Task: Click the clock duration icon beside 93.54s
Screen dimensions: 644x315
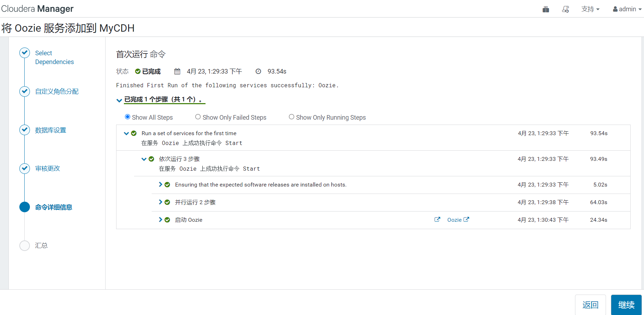Action: tap(258, 71)
